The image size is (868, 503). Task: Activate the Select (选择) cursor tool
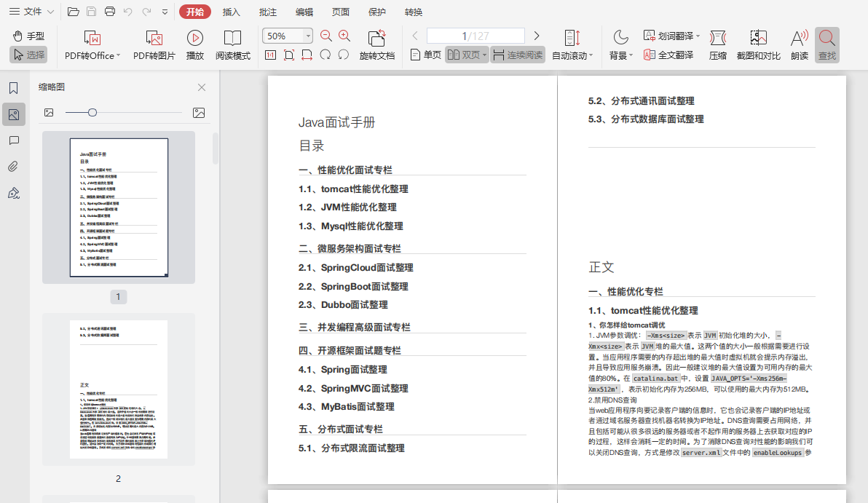[28, 55]
